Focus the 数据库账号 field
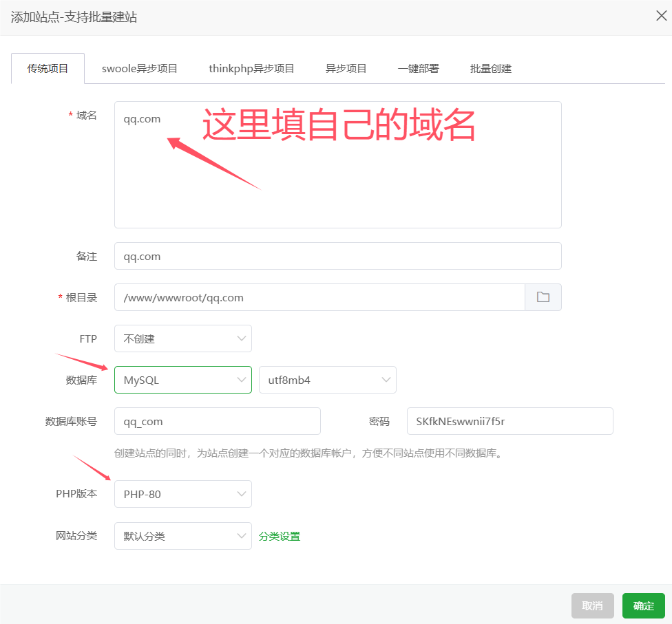The image size is (672, 624). click(x=217, y=420)
